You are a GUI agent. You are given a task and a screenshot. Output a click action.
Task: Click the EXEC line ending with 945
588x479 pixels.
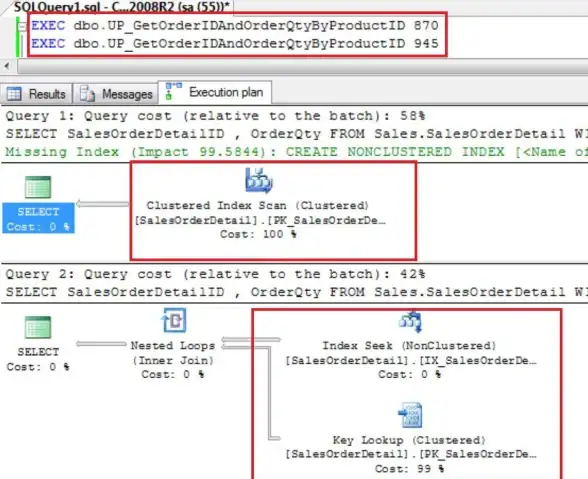tap(235, 44)
